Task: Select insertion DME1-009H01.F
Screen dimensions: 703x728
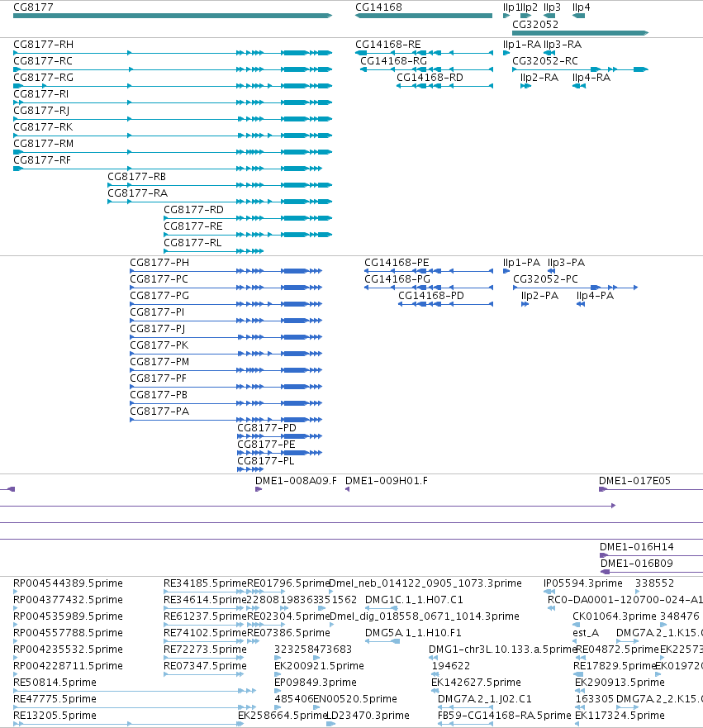Action: [x=386, y=481]
